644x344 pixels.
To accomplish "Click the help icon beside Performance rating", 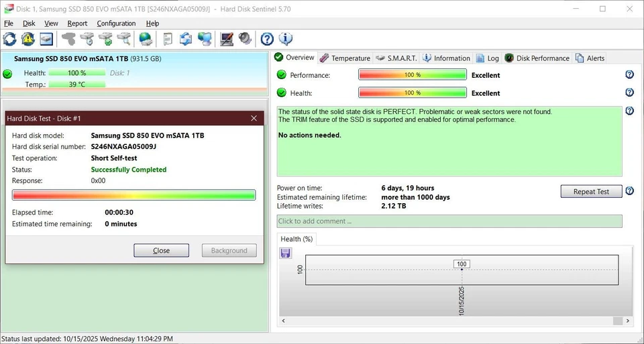I will pos(629,74).
